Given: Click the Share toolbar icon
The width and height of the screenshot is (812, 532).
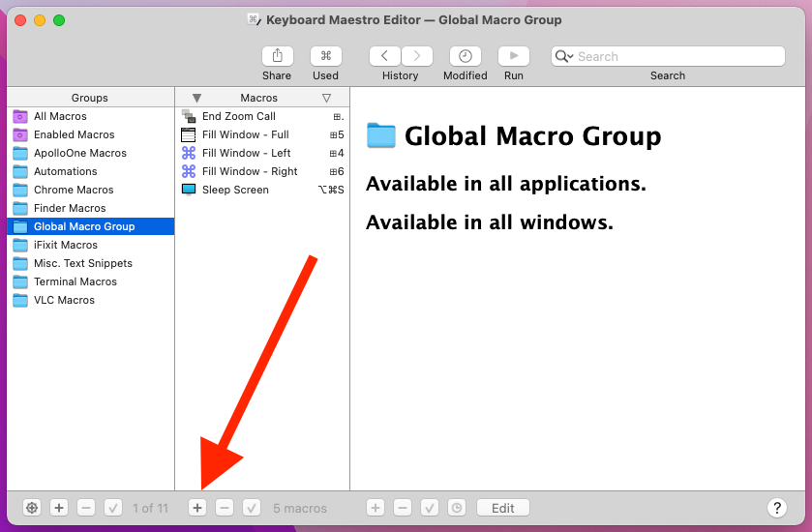Looking at the screenshot, I should (277, 56).
